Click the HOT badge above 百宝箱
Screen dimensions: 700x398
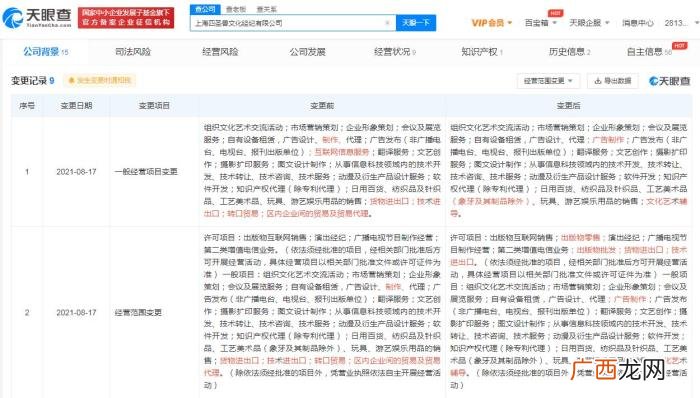tap(555, 13)
